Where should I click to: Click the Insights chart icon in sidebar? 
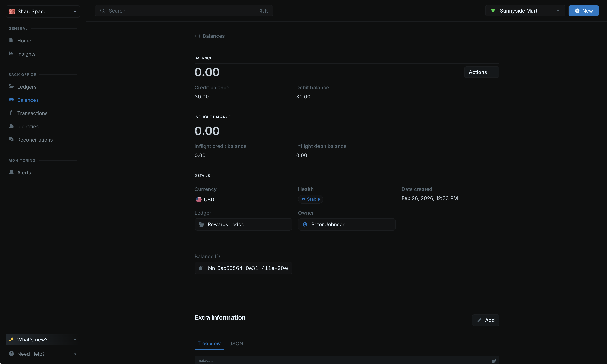point(11,54)
